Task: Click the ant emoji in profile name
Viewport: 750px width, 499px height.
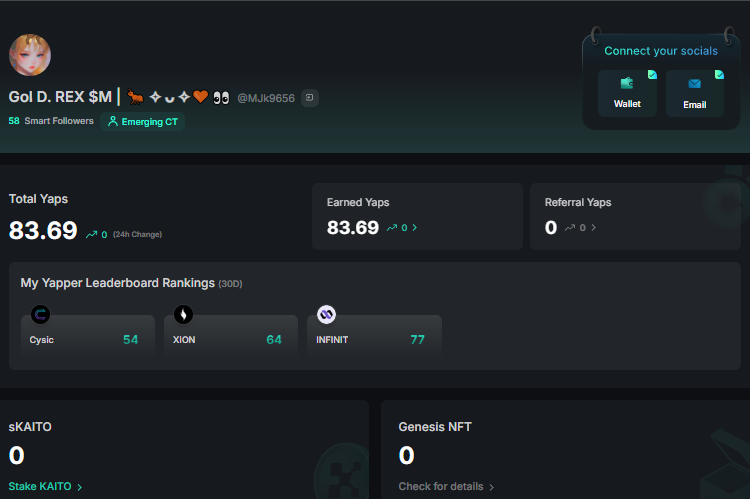Action: pos(135,97)
